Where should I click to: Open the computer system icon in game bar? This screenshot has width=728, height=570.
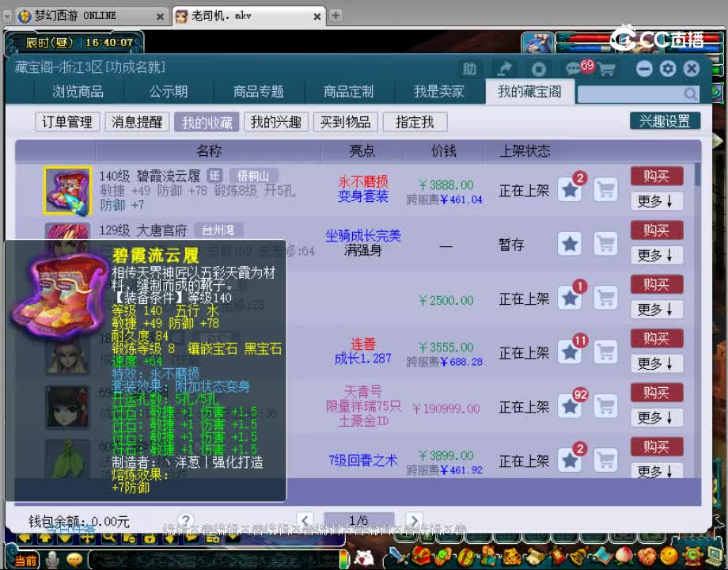click(715, 556)
